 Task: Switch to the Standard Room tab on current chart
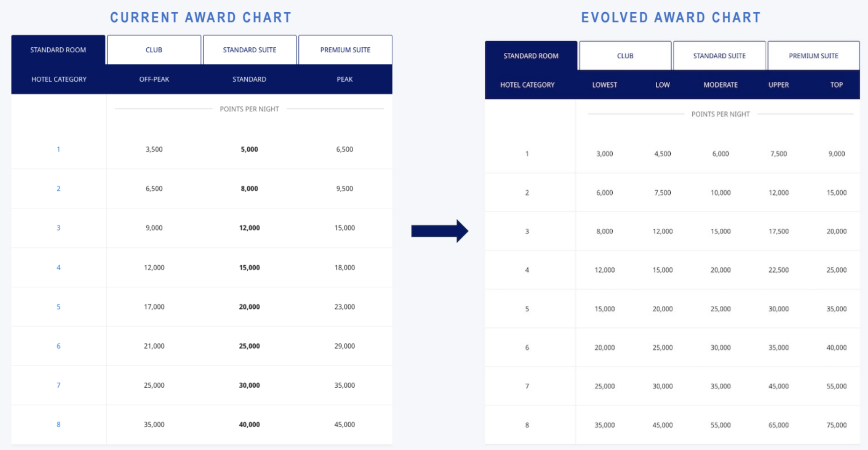pyautogui.click(x=58, y=50)
